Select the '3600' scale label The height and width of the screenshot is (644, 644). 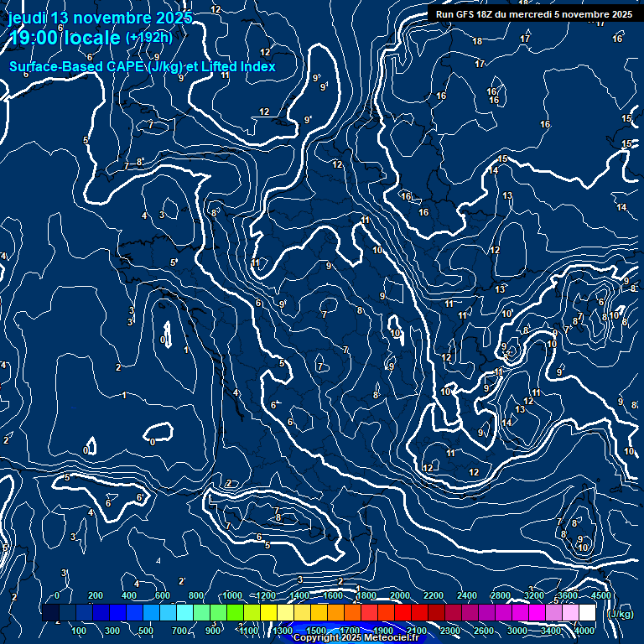(x=568, y=595)
